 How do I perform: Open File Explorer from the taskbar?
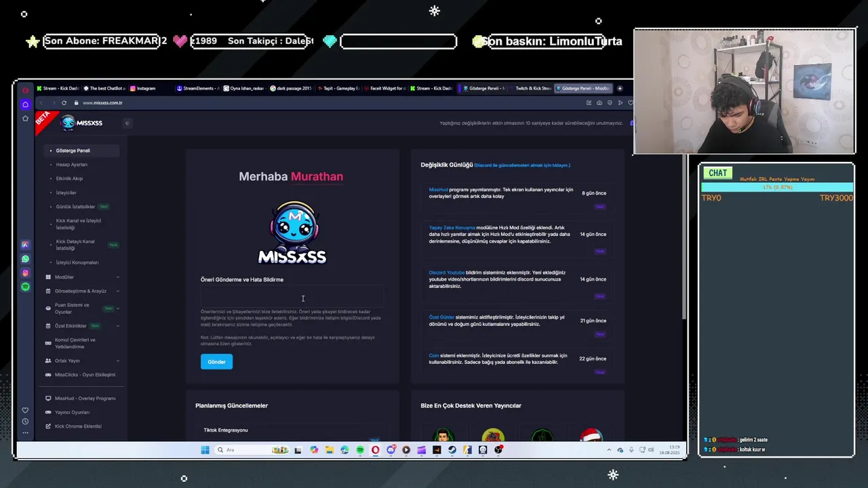click(x=329, y=450)
